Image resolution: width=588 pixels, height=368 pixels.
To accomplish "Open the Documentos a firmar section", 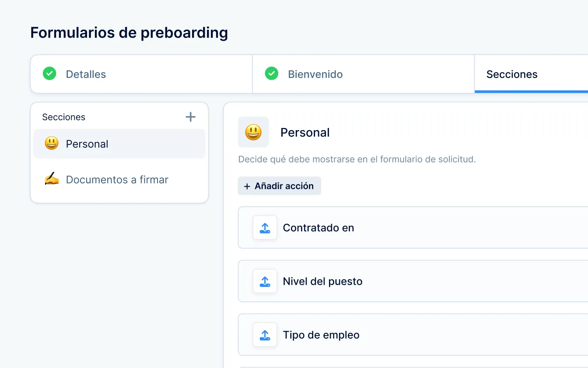I will (117, 180).
